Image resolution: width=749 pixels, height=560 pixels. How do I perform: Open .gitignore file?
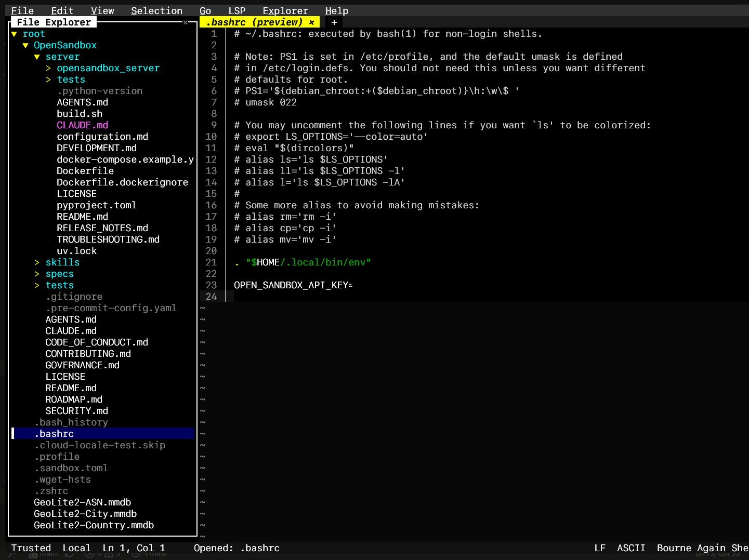point(74,297)
